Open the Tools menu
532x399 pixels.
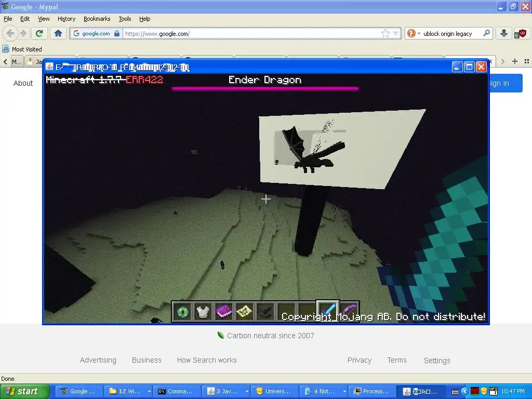pos(125,19)
